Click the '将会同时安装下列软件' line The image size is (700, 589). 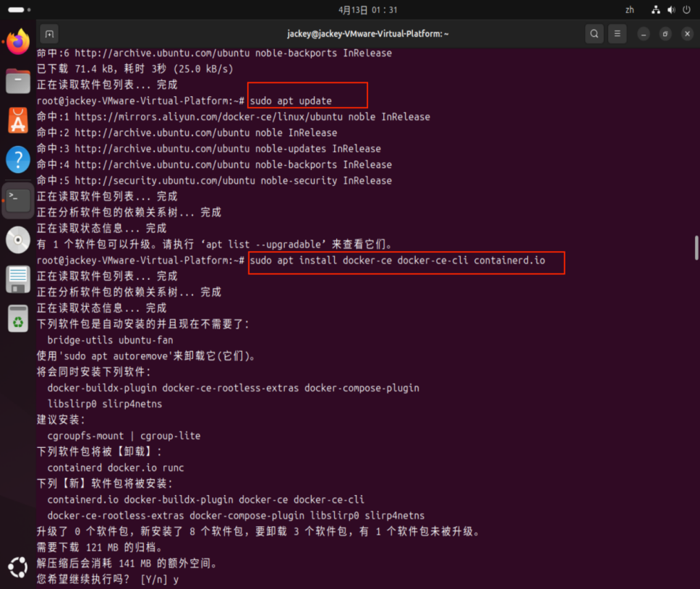(94, 373)
